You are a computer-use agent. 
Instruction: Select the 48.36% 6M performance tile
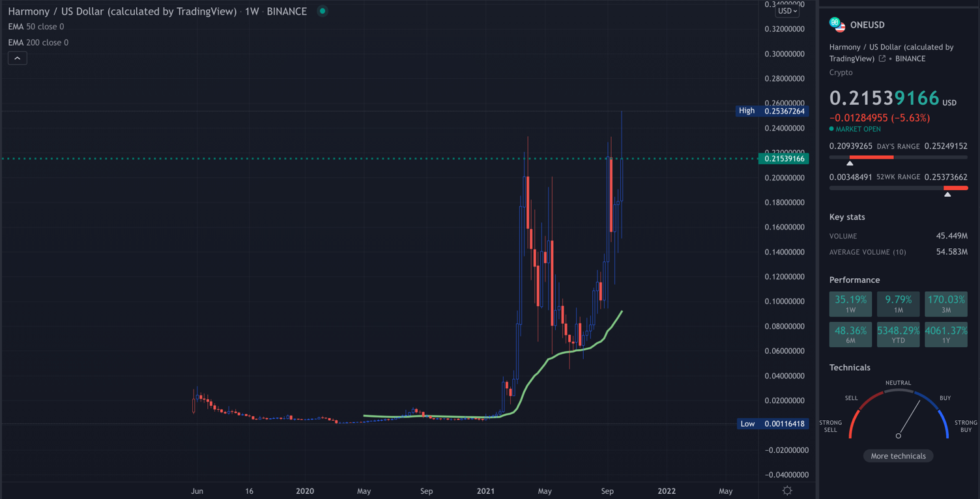pyautogui.click(x=850, y=334)
